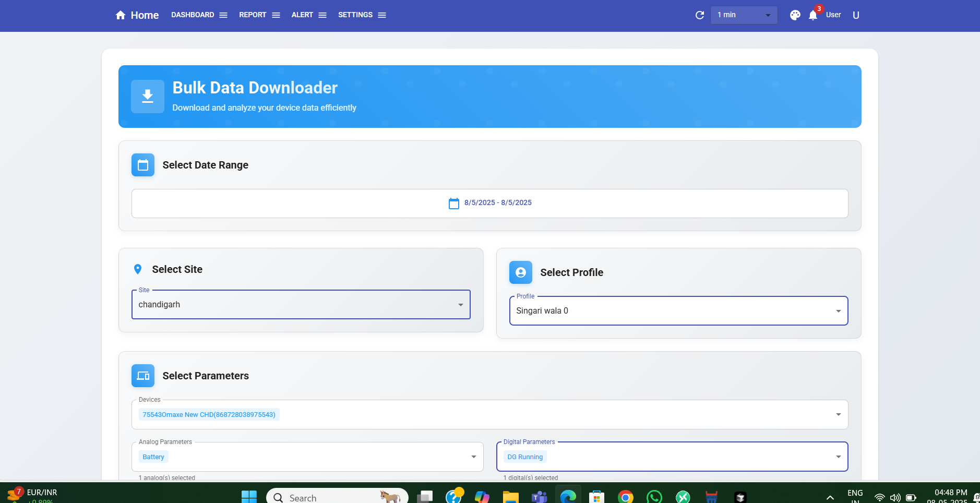Open the REPORT menu

259,15
